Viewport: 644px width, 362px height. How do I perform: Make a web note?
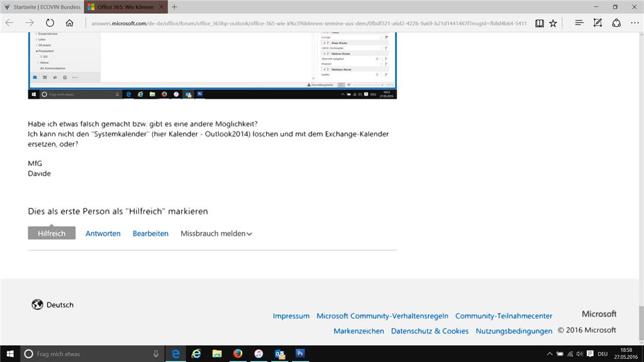[x=597, y=23]
